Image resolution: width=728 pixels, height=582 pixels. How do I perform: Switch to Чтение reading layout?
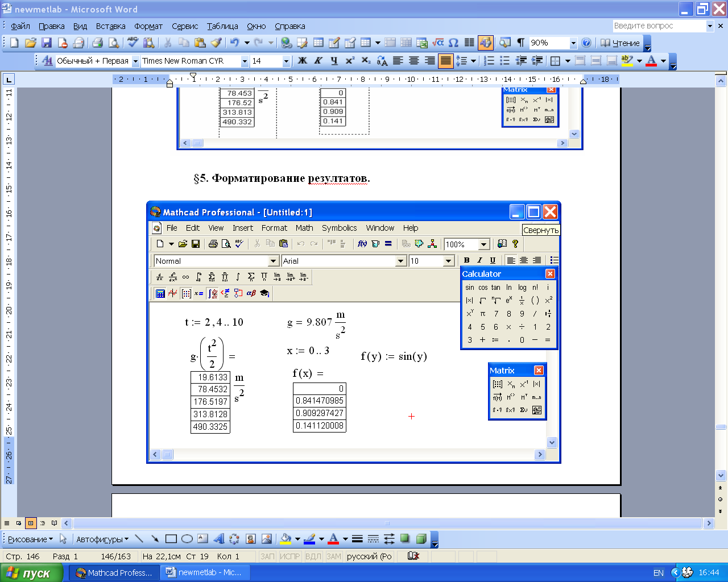(620, 43)
